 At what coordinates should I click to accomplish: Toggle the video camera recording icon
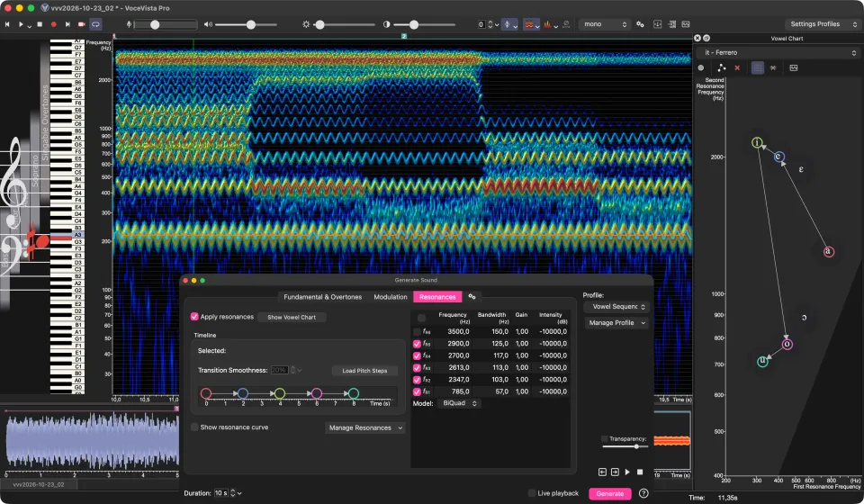pos(82,24)
